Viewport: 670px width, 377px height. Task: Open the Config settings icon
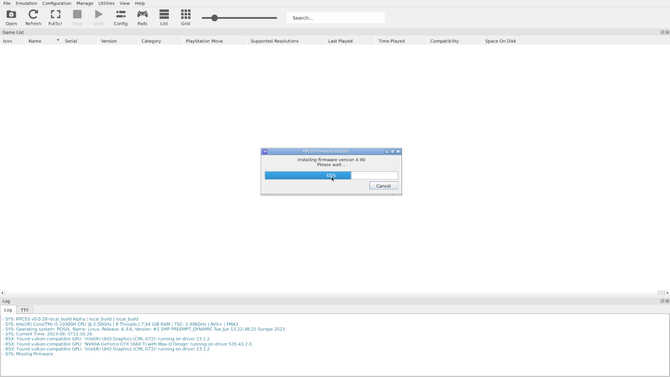(x=120, y=18)
